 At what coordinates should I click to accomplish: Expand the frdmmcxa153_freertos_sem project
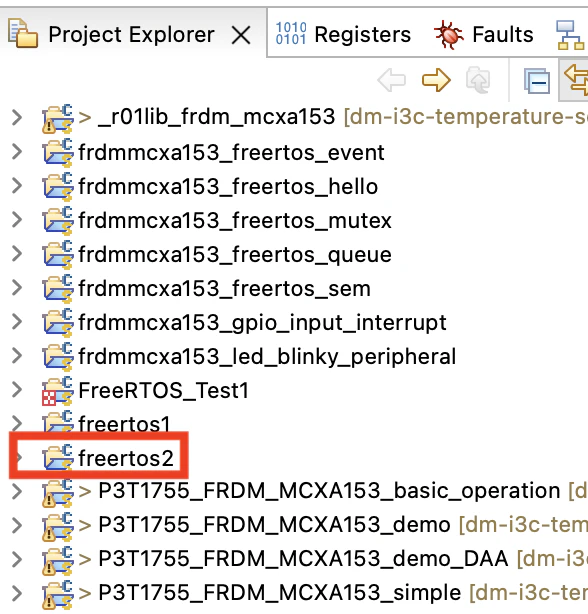(x=16, y=288)
